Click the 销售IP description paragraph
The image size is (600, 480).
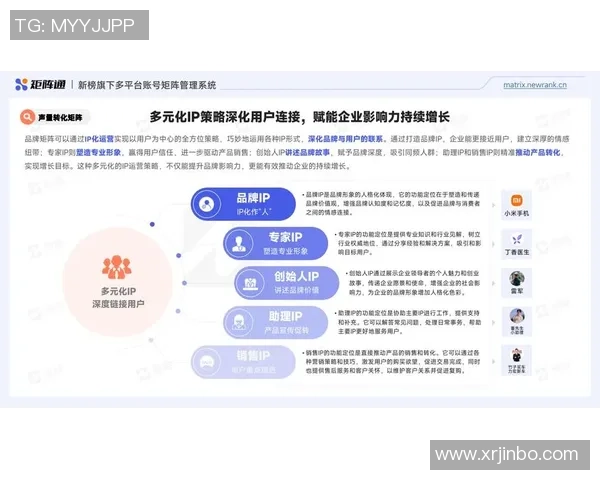[x=391, y=361]
